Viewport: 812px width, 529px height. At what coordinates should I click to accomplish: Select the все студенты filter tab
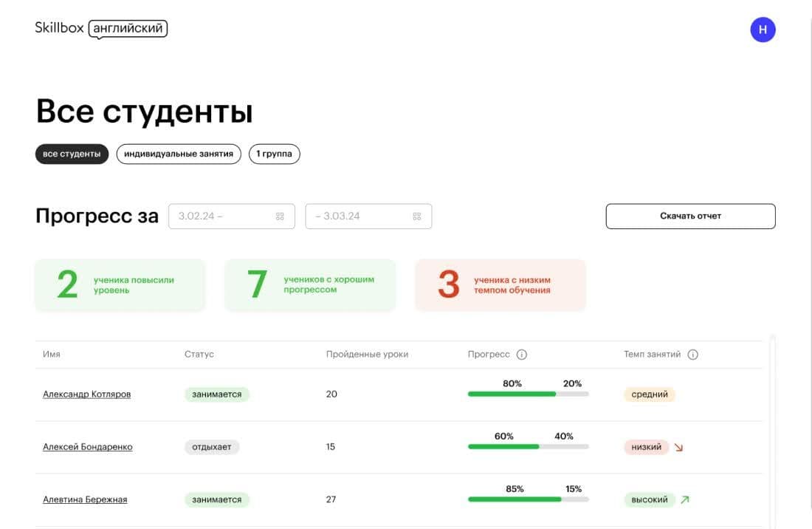(72, 154)
